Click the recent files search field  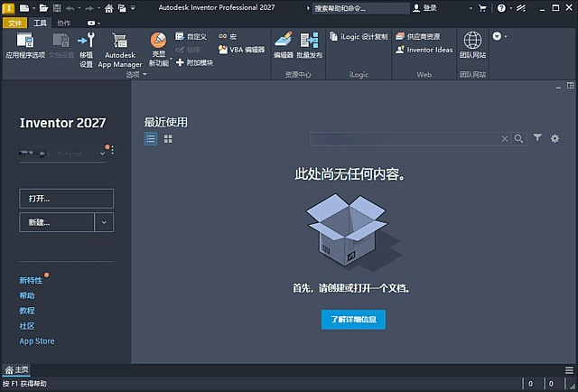(406, 139)
